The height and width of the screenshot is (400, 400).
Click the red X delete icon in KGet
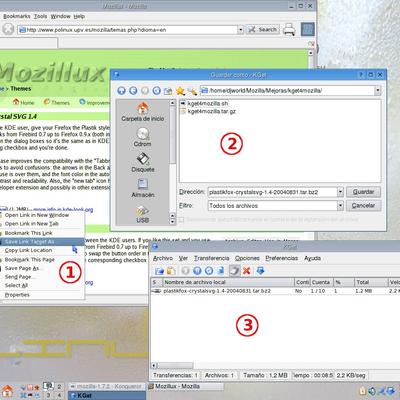(x=247, y=271)
